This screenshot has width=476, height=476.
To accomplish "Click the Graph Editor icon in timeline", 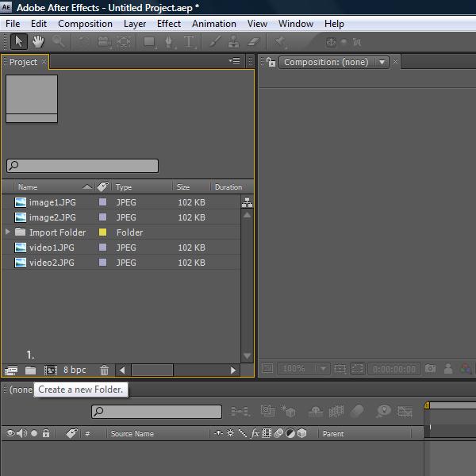I will (x=405, y=411).
